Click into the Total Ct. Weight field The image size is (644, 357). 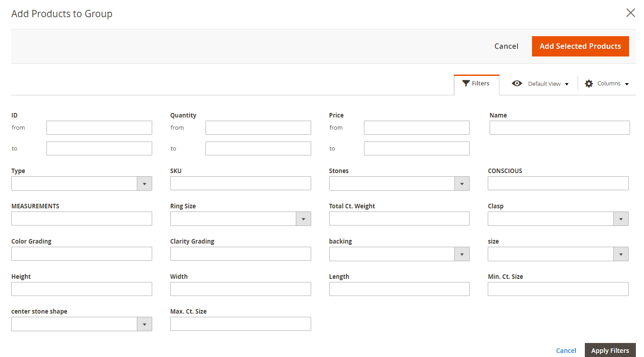click(399, 218)
